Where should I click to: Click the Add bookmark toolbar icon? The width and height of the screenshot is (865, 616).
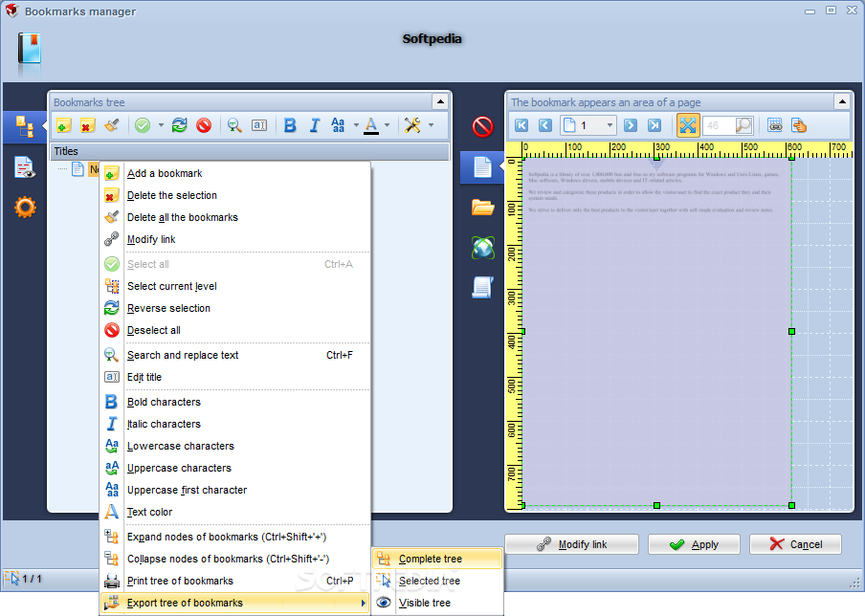click(x=63, y=125)
